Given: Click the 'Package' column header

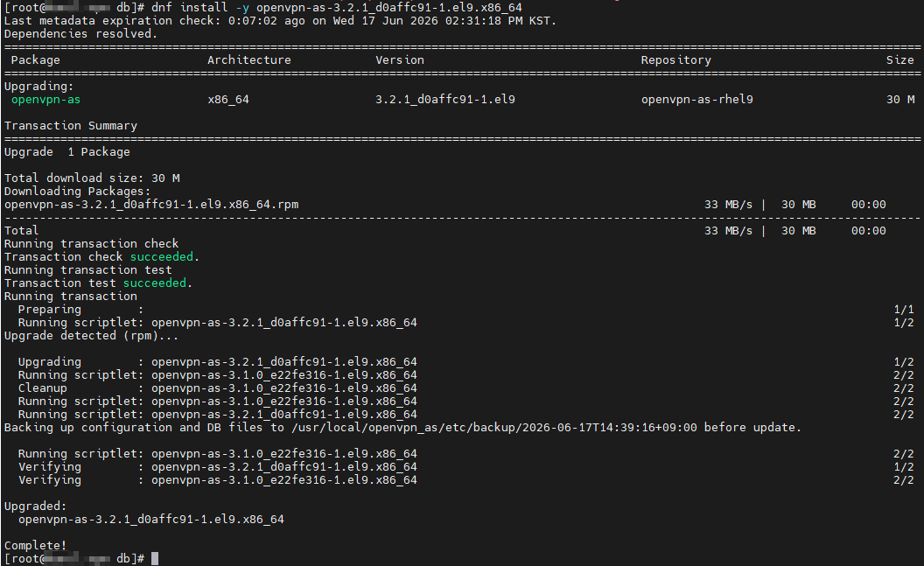Looking at the screenshot, I should tap(35, 60).
